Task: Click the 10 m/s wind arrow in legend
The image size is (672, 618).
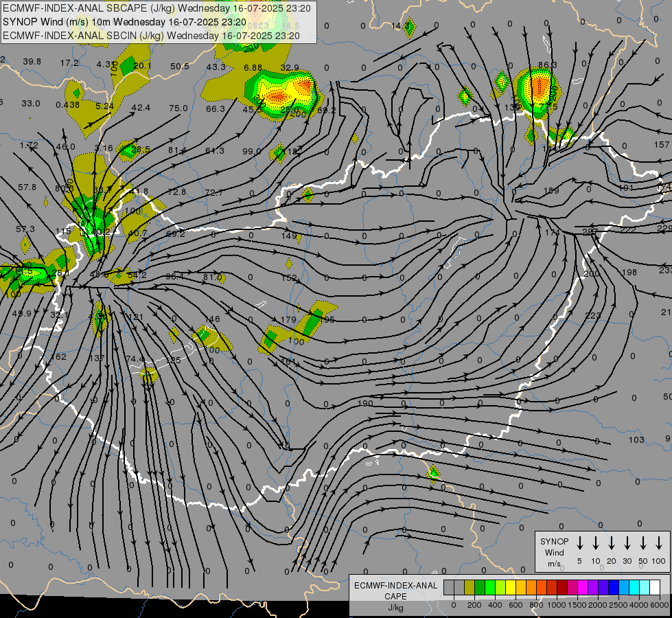Action: point(595,543)
